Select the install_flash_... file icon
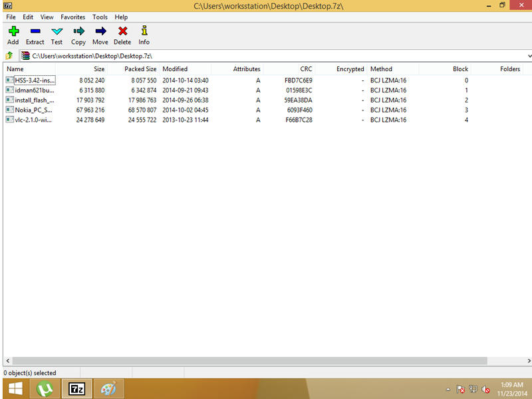 (x=10, y=100)
